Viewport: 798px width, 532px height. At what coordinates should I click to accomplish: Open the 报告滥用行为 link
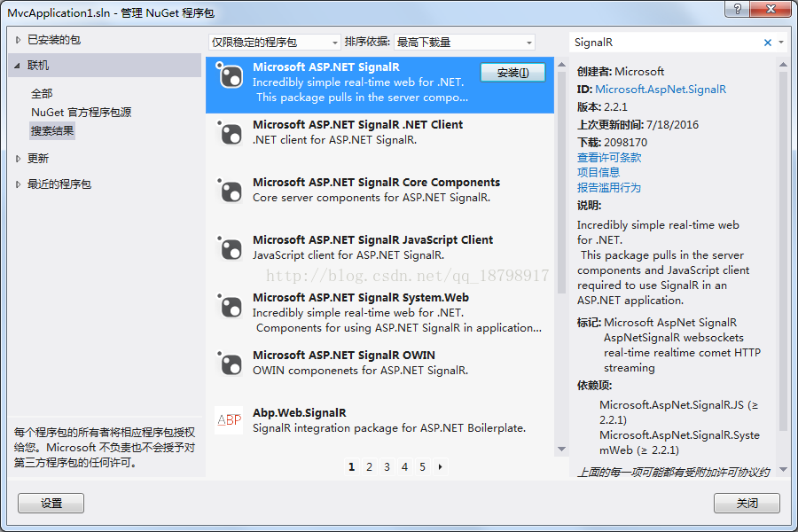[608, 187]
